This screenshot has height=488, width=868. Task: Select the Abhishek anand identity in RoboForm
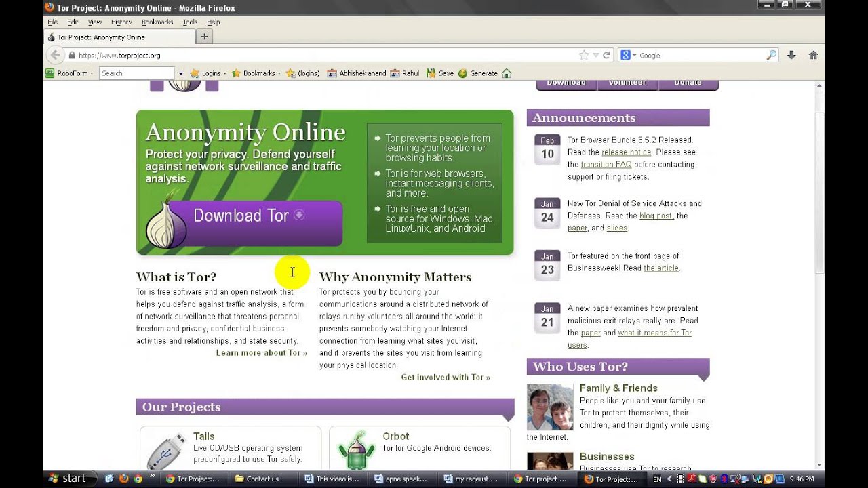[x=357, y=73]
